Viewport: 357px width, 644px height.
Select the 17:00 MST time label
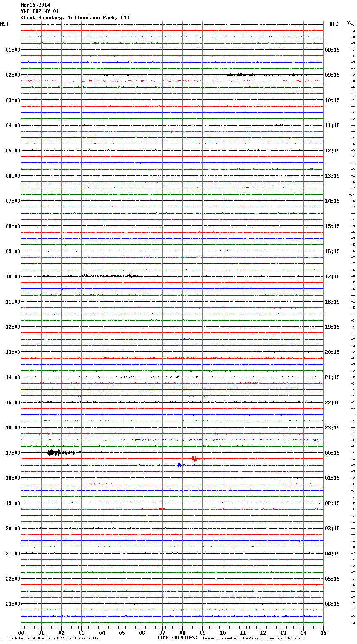pos(13,453)
